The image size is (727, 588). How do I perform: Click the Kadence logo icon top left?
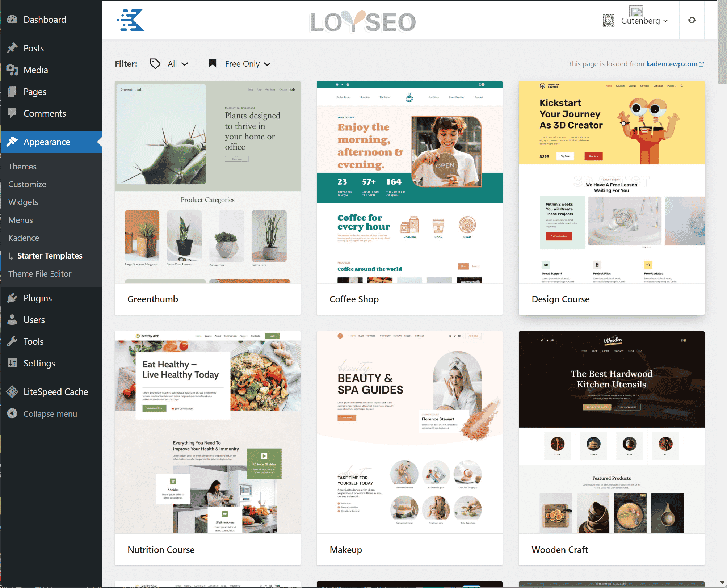click(x=130, y=20)
